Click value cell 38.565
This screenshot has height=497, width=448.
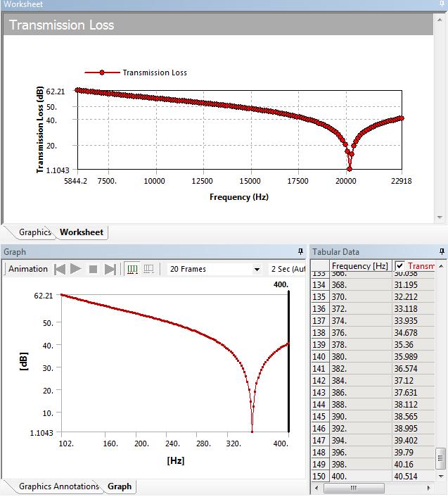pos(414,417)
